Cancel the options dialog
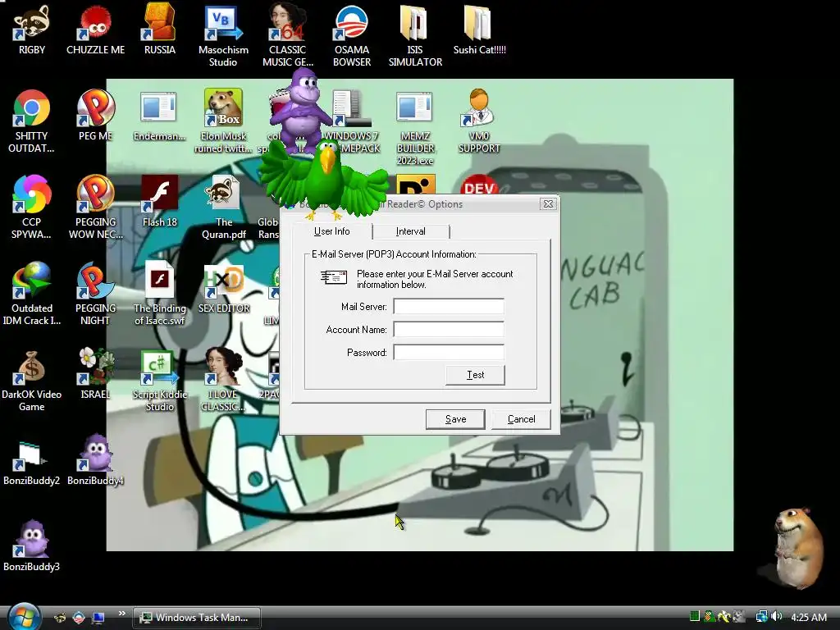The width and height of the screenshot is (840, 630). [x=521, y=419]
